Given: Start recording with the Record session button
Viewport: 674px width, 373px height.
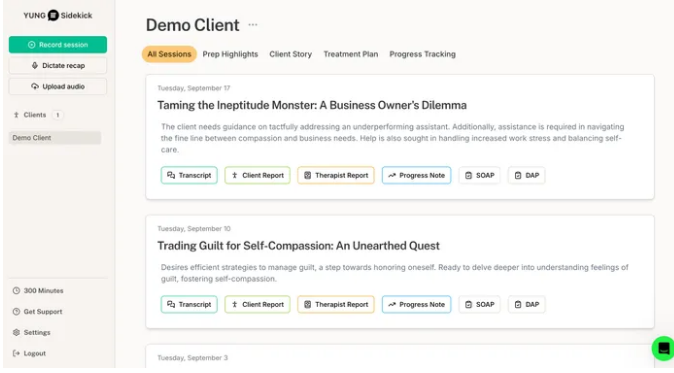Looking at the screenshot, I should pyautogui.click(x=58, y=45).
